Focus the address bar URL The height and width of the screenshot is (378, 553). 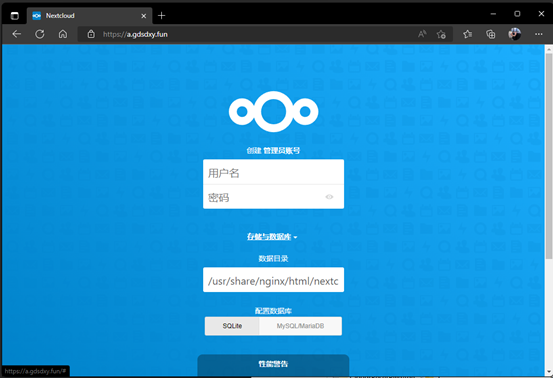pos(135,34)
